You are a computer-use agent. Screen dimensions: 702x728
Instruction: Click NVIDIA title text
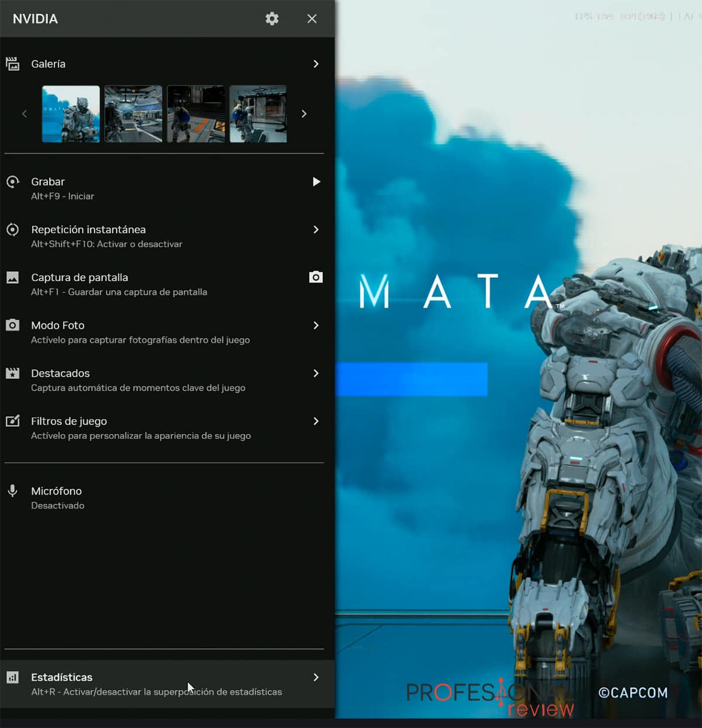[x=35, y=19]
